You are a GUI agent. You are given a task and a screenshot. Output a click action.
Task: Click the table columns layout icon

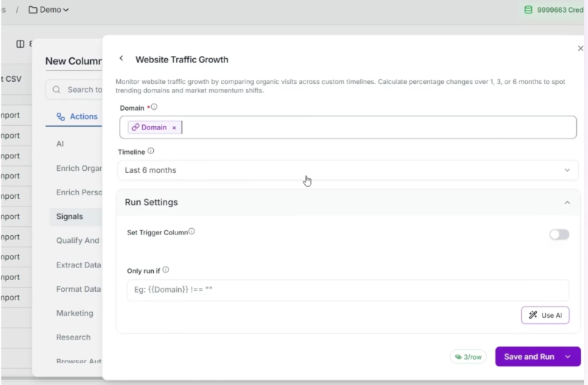click(x=20, y=44)
